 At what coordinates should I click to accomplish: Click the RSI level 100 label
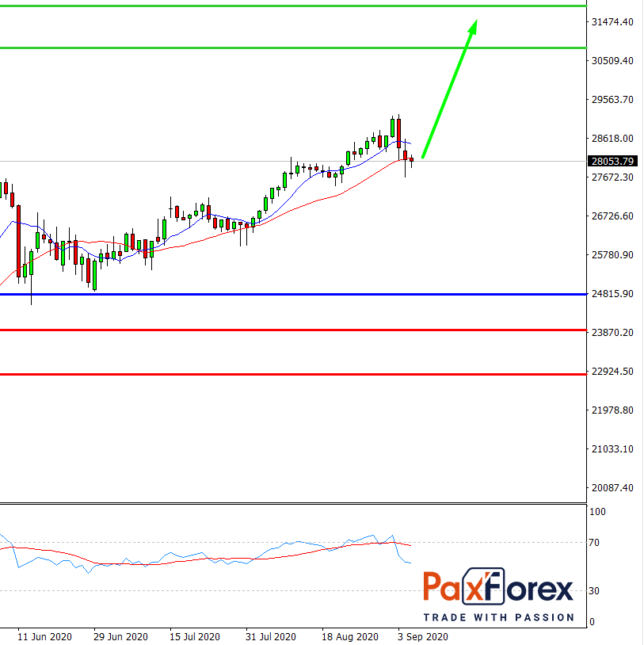597,512
